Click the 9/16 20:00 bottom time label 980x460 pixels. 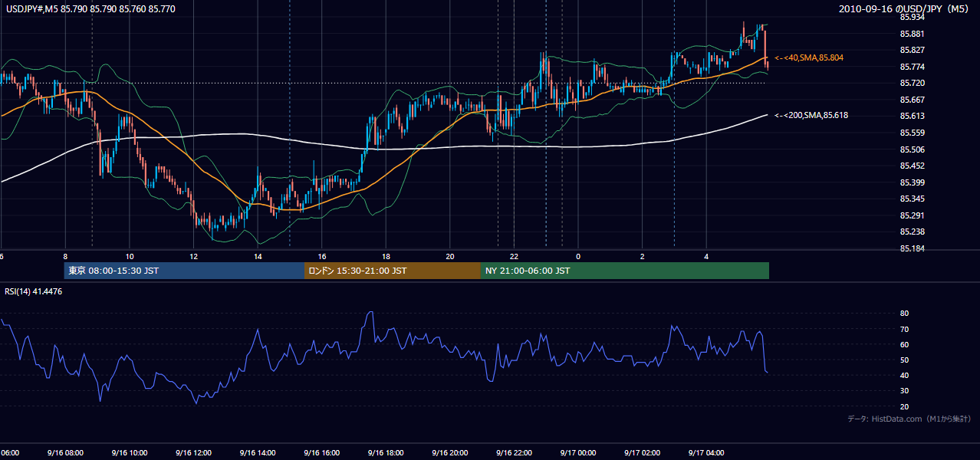coord(449,453)
